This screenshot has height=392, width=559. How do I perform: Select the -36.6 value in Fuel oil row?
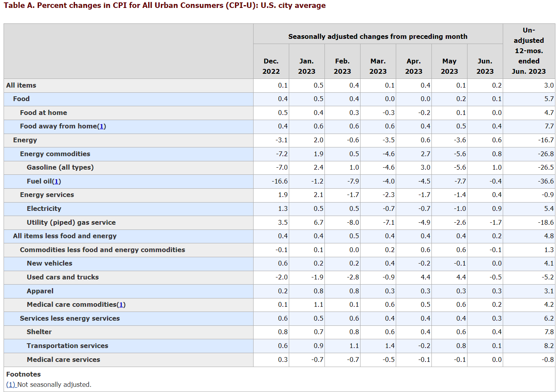pos(546,182)
